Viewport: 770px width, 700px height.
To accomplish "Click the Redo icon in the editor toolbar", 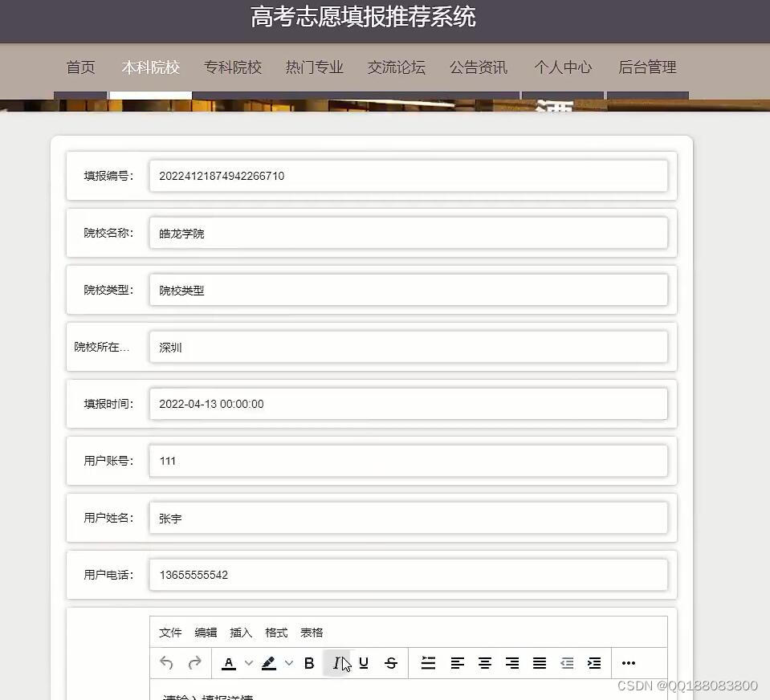I will [x=194, y=663].
